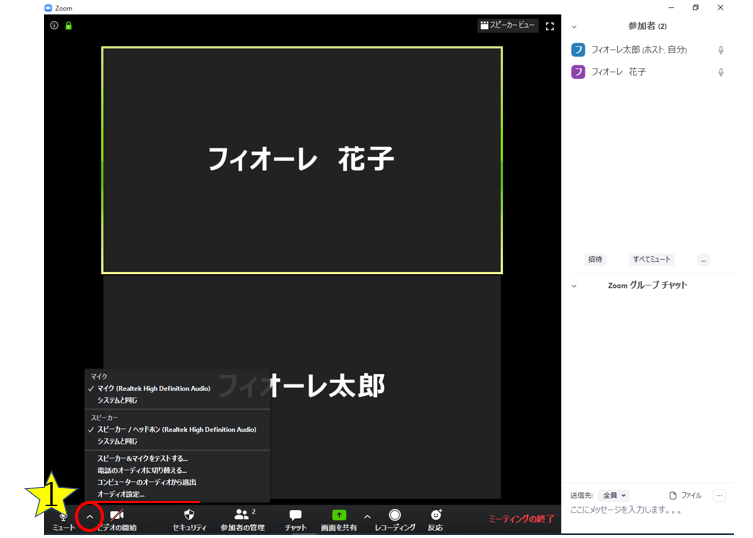Click the green encryption lock icon
This screenshot has width=753, height=538.
[x=69, y=25]
